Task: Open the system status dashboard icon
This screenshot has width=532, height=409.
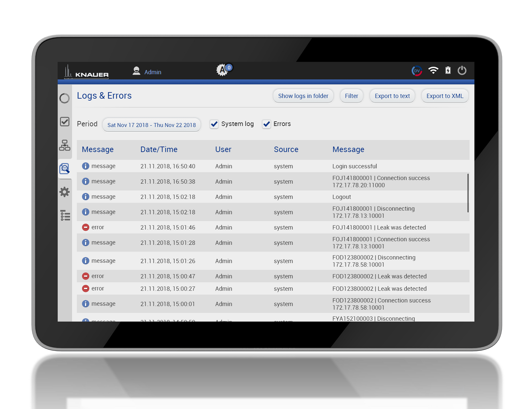Action: [x=65, y=98]
